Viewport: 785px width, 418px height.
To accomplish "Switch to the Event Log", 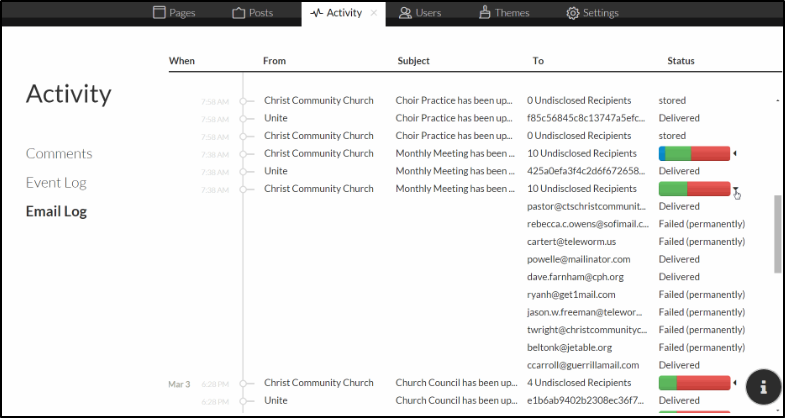I will (56, 183).
